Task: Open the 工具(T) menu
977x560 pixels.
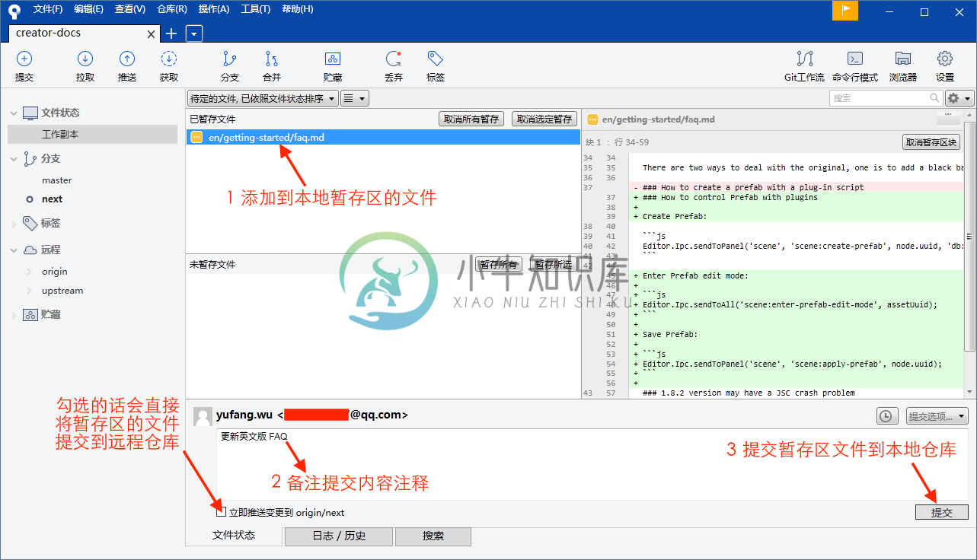Action: click(x=255, y=9)
